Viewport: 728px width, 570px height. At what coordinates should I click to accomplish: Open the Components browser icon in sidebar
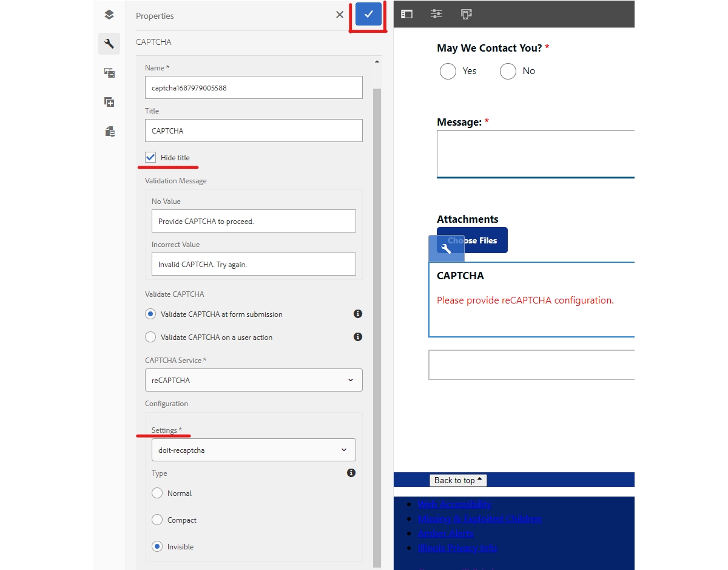[x=109, y=102]
